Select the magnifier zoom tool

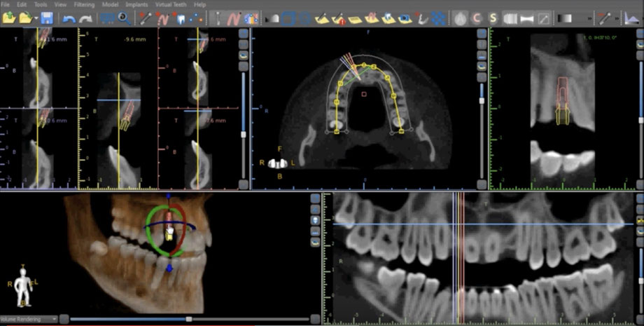pyautogui.click(x=123, y=18)
